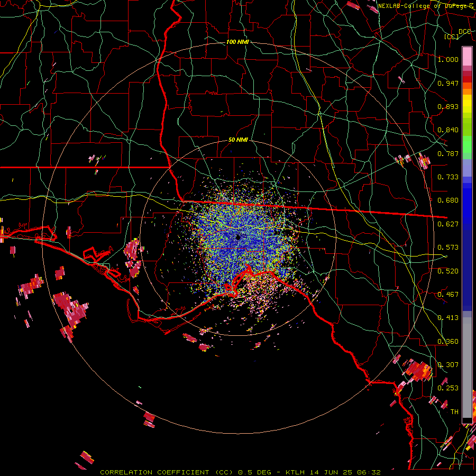Click the 0.467 color scale value
This screenshot has height=476, width=476.
[448, 295]
